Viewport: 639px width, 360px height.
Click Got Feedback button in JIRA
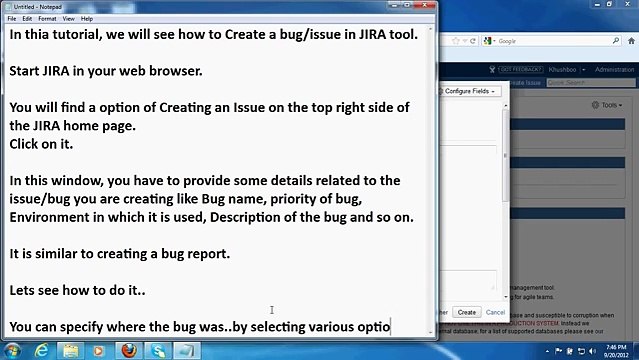[x=521, y=70]
